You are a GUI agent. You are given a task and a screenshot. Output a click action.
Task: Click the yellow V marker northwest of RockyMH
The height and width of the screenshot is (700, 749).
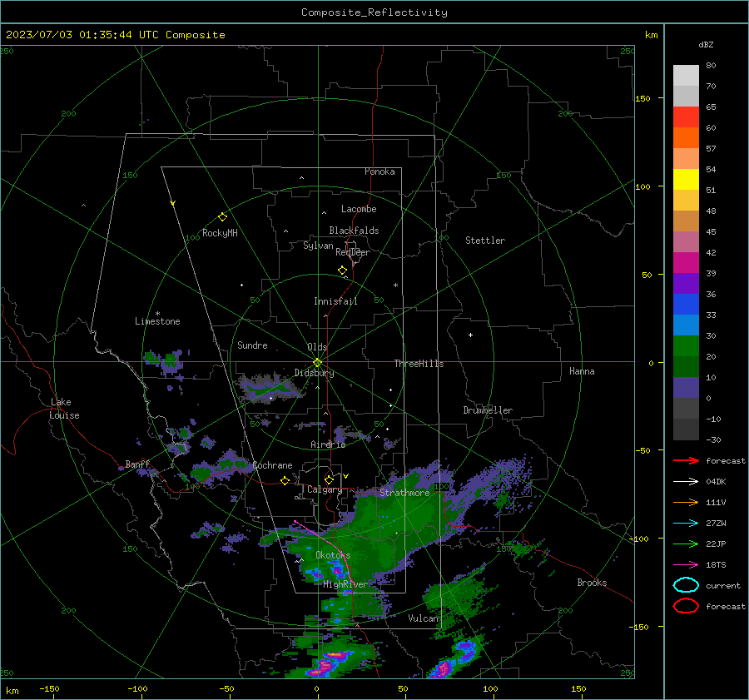pyautogui.click(x=173, y=203)
